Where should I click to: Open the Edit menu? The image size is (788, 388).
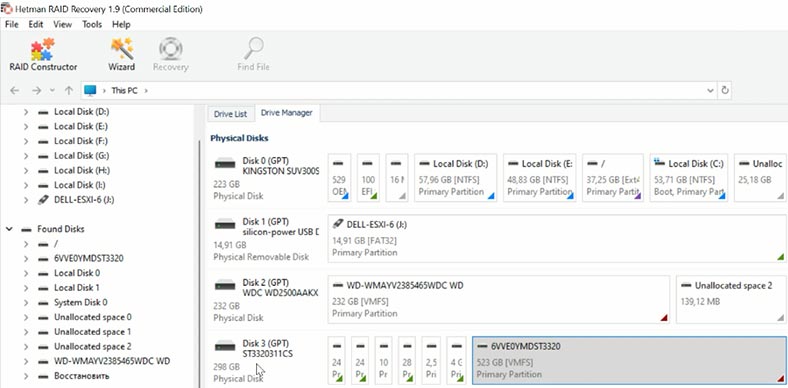35,25
